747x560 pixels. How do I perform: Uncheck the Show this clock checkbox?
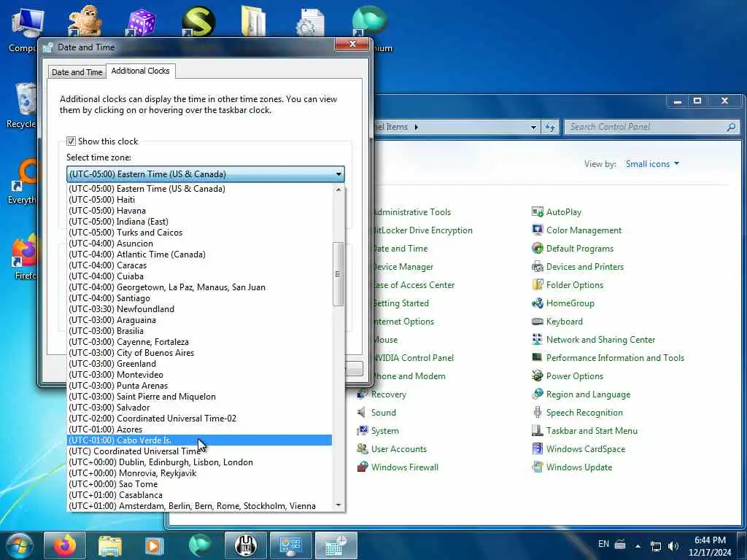[71, 141]
